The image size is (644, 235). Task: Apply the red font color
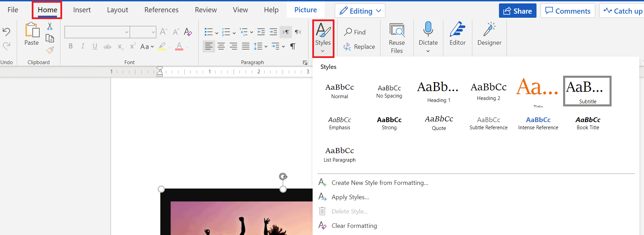tap(179, 46)
